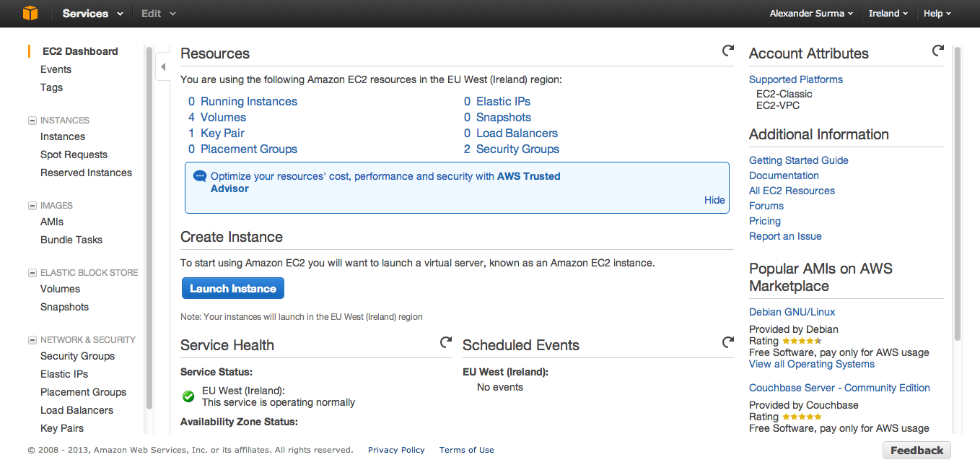Refresh the Scheduled Events section

coord(728,342)
